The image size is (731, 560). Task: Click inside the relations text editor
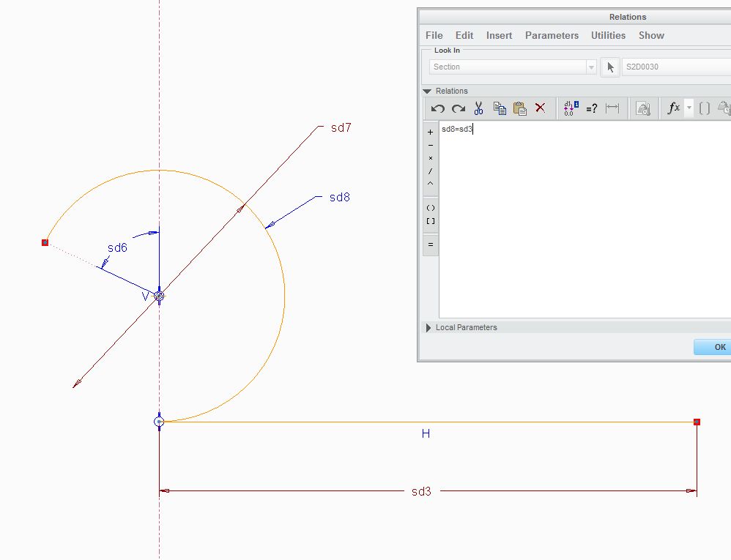585,220
